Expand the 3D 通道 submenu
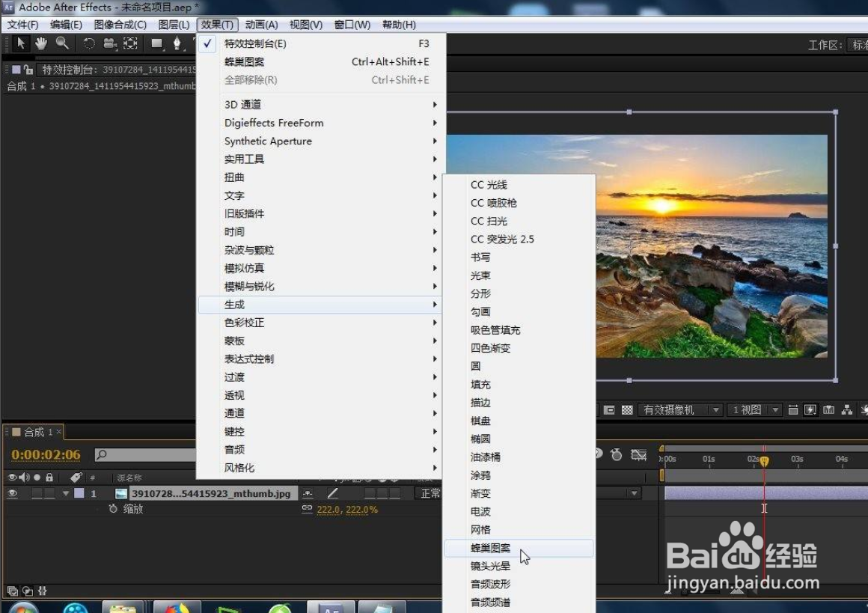 [322, 104]
